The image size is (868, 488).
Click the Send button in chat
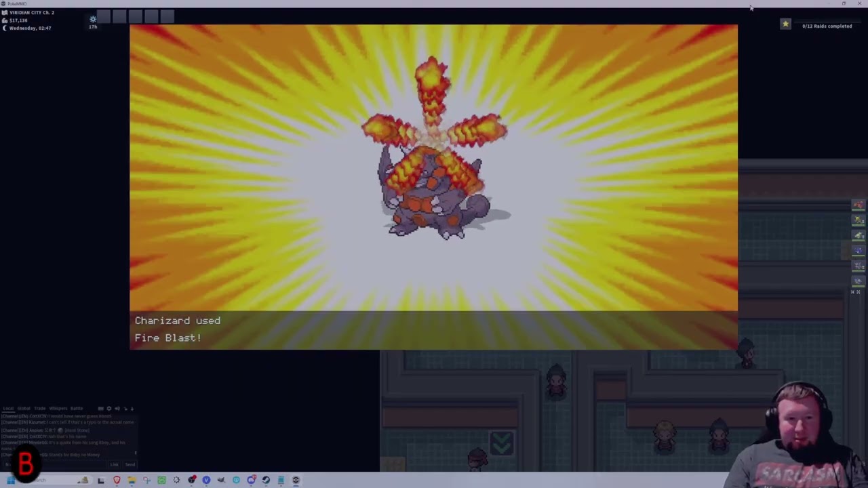pos(130,464)
